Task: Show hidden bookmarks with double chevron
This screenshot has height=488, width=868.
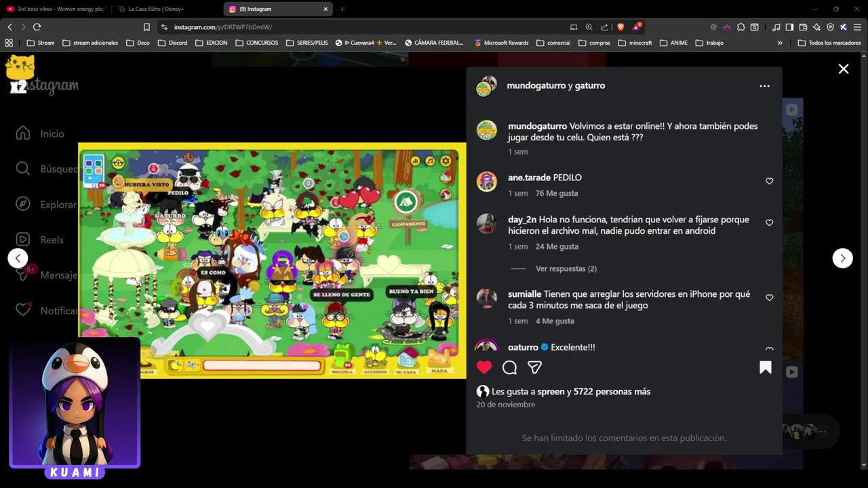Action: 780,43
